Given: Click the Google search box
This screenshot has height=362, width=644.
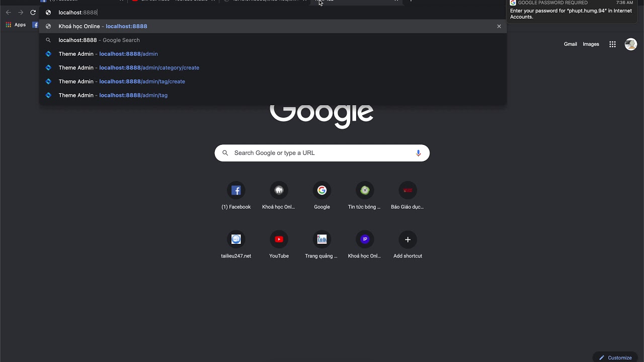Looking at the screenshot, I should (x=322, y=153).
